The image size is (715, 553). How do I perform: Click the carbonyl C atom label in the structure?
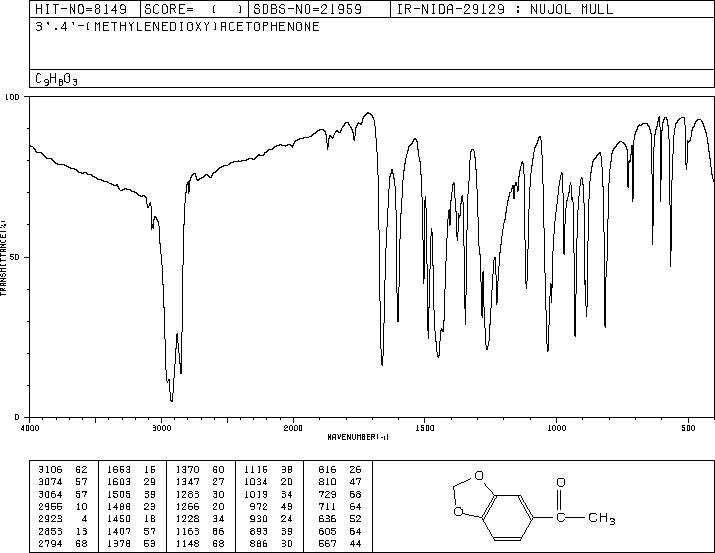560,517
